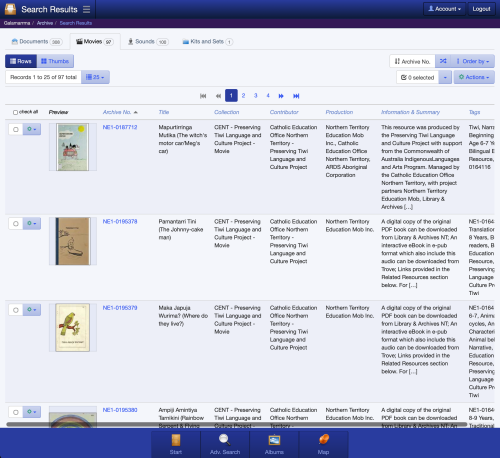Go to first page of results
This screenshot has height=458, width=500.
click(203, 96)
